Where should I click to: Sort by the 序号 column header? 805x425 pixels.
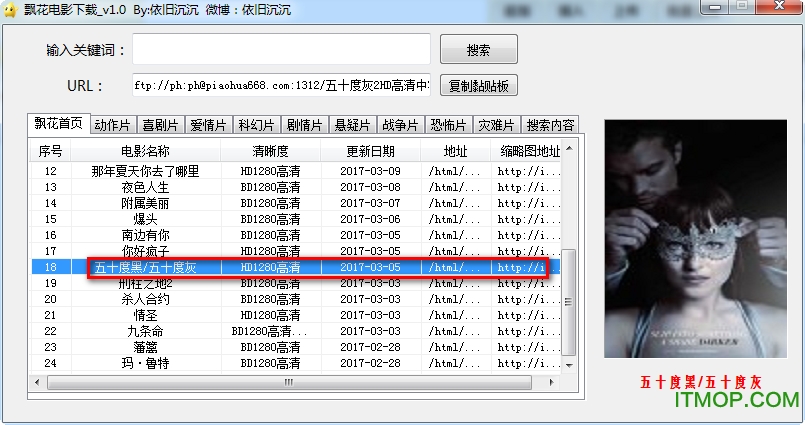point(50,151)
